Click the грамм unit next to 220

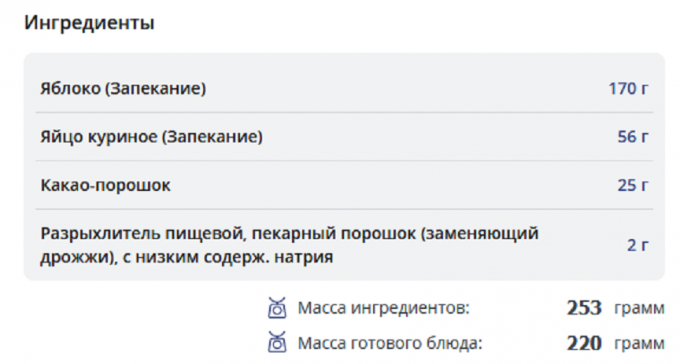(639, 344)
